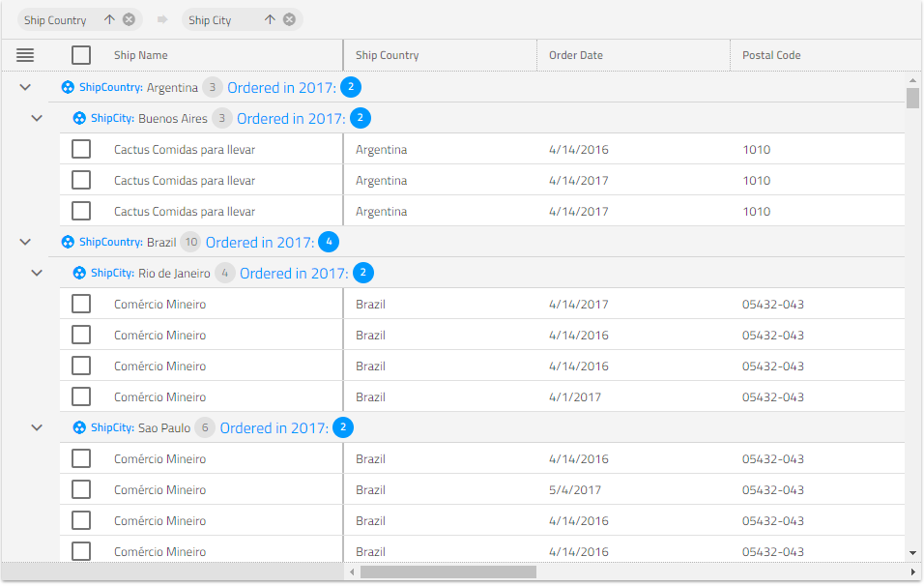
Task: Check the first Cactus Comidas para llevar row
Action: click(81, 150)
